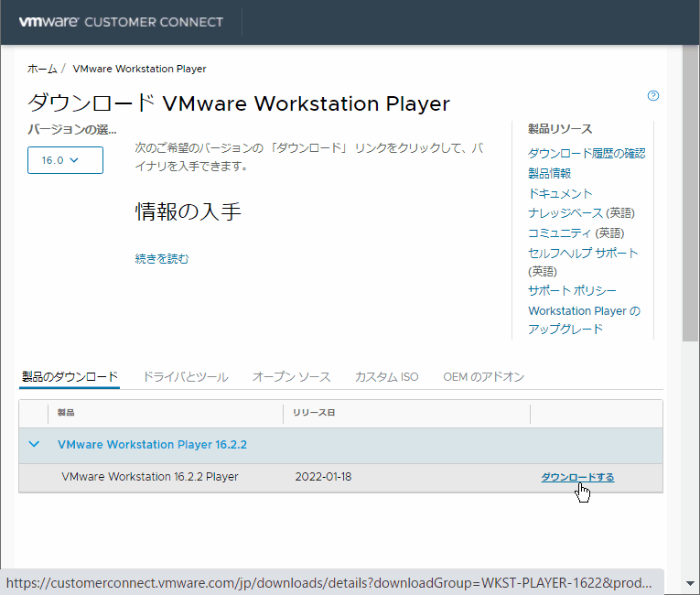Click the ホーム breadcrumb link
Viewport: 700px width, 595px height.
[x=42, y=69]
